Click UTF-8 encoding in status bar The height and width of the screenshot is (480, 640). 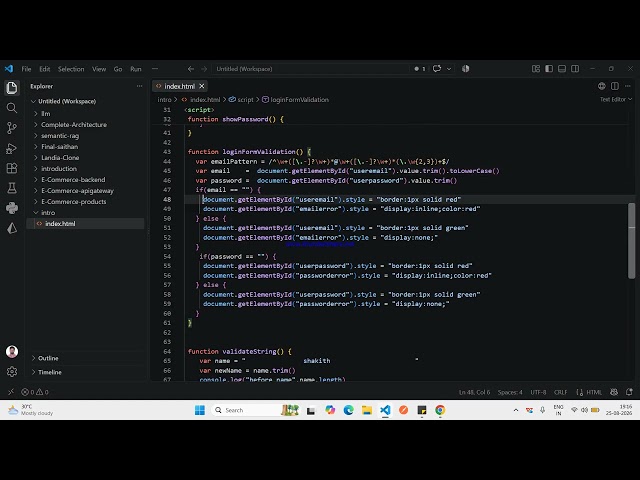pyautogui.click(x=538, y=392)
